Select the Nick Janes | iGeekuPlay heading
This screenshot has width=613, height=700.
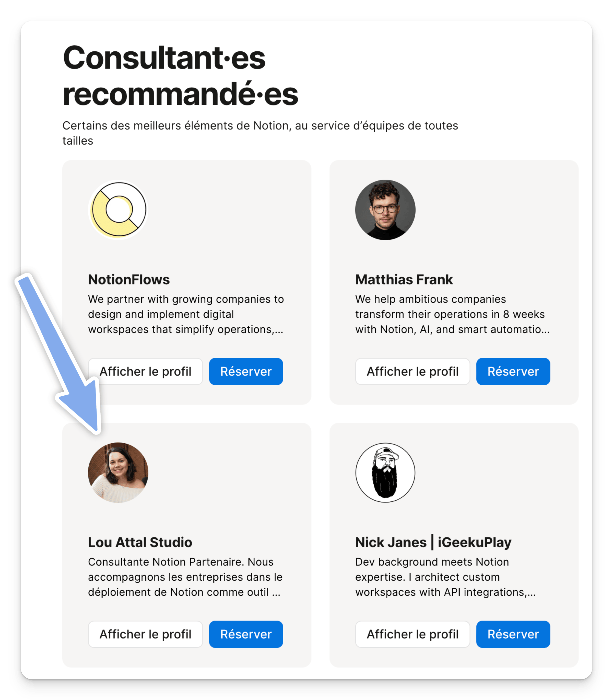[x=433, y=542]
